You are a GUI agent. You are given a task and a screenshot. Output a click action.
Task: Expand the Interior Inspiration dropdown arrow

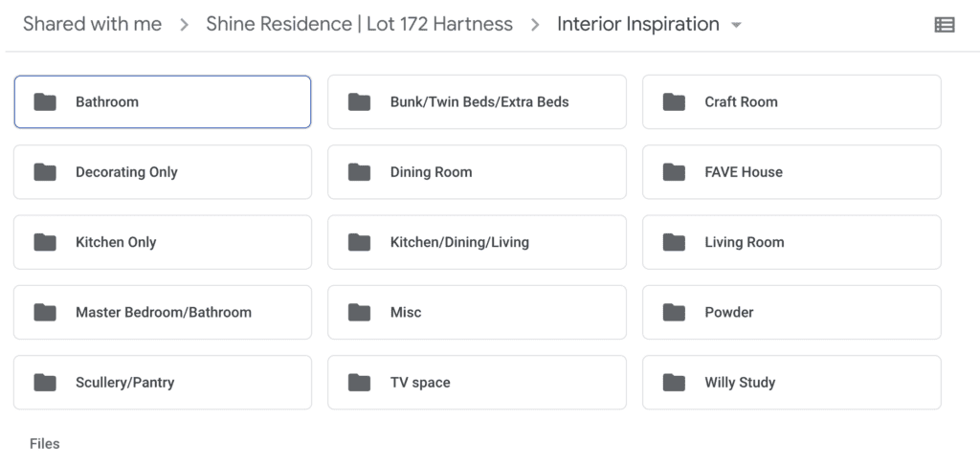(736, 26)
